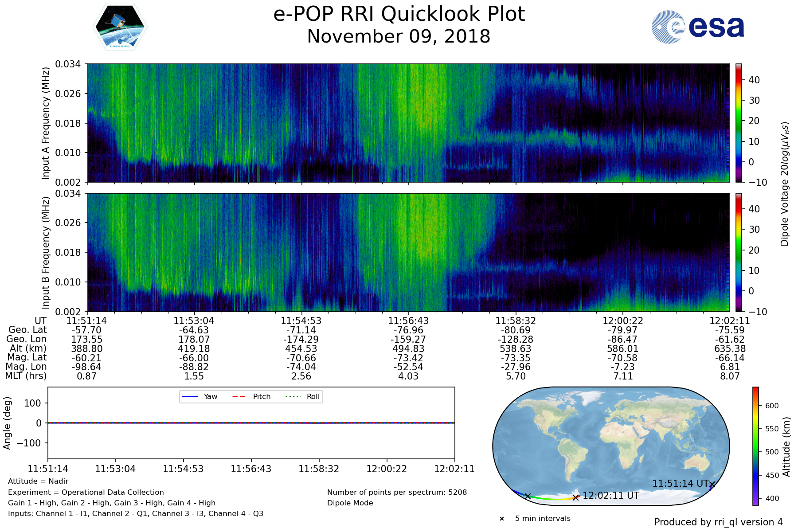Click the 'Produced by rri_ql version 4' text
Viewport: 798px width, 532px height.
pos(718,522)
